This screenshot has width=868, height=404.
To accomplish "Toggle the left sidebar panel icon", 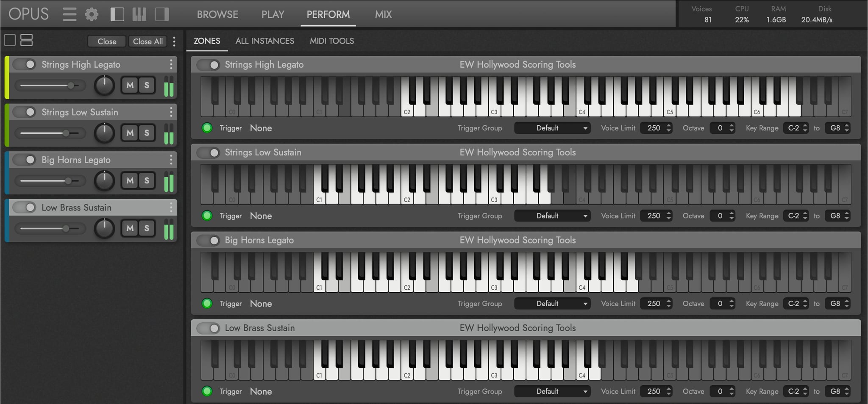I will 117,14.
